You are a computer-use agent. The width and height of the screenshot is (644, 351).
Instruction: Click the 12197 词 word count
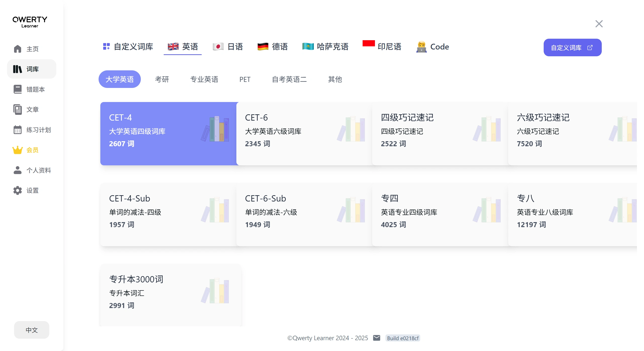point(531,224)
